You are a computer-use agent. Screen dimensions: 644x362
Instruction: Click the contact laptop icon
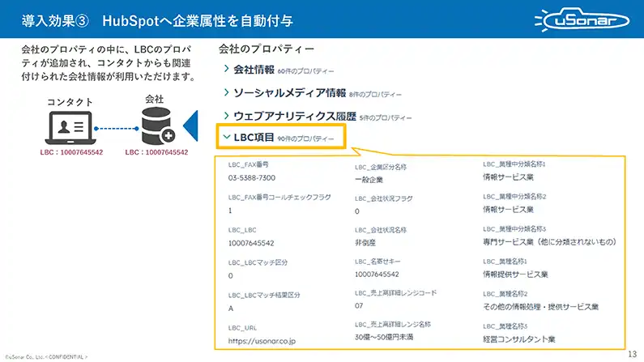coord(70,128)
